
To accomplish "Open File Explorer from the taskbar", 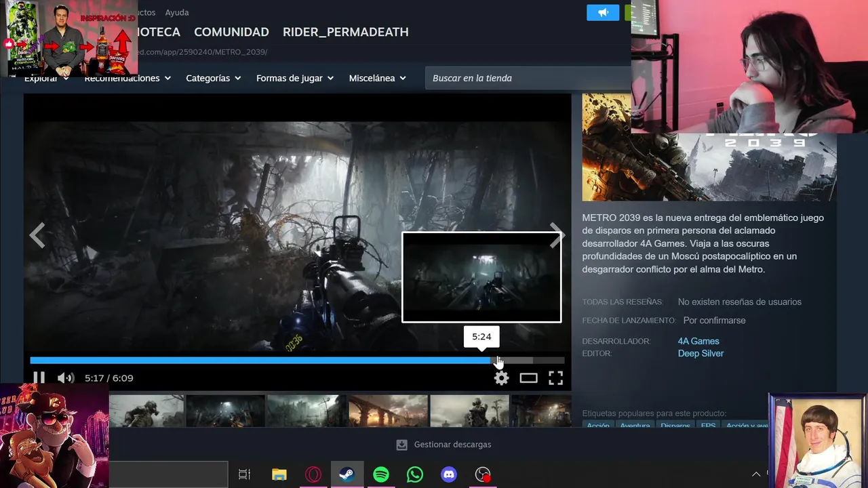I will (279, 474).
